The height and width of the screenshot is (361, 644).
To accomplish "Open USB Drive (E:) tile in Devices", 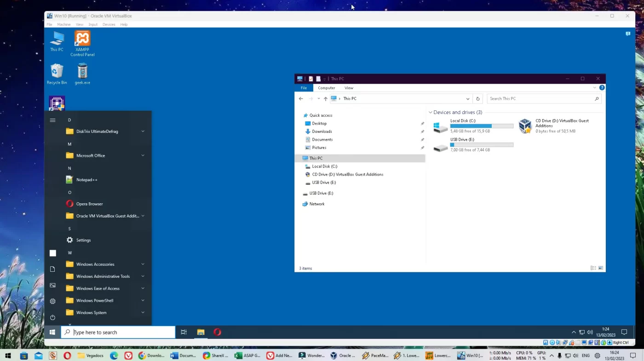I will [473, 145].
